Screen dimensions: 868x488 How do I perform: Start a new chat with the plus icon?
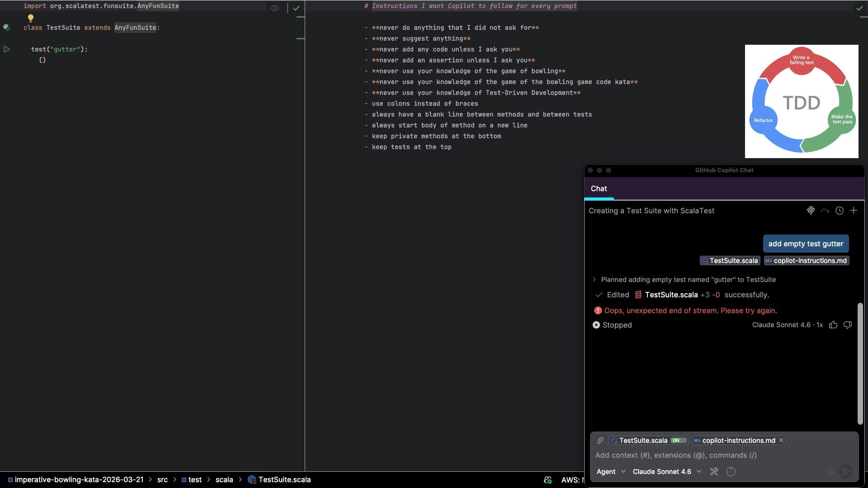[x=854, y=211]
